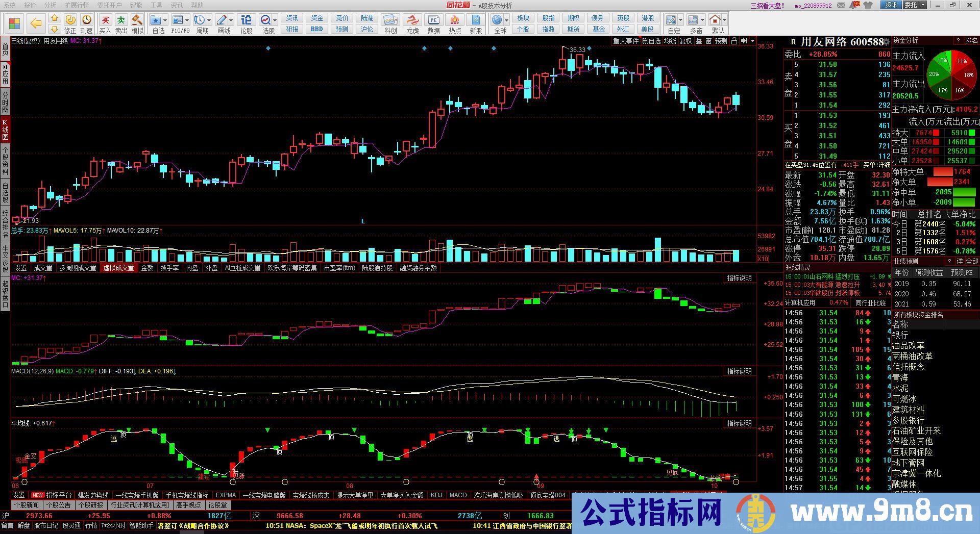Switch to the 换手率 indicator tab
The image size is (980, 534).
[169, 268]
